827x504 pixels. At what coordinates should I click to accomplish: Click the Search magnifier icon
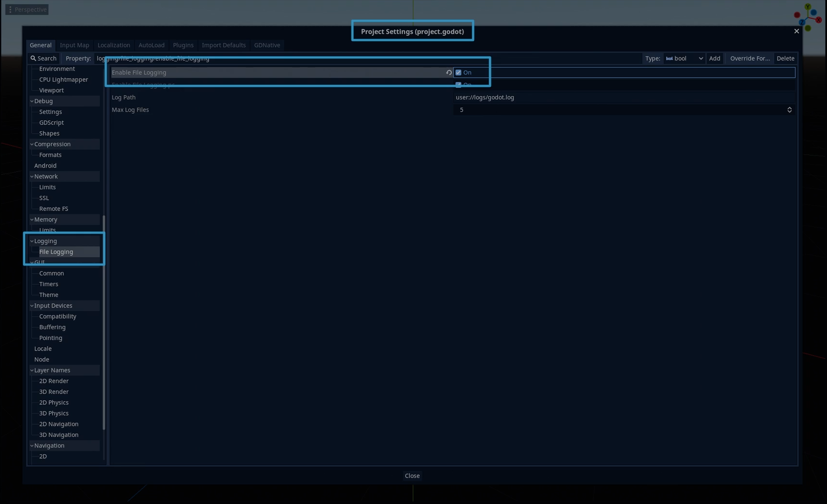click(x=33, y=58)
